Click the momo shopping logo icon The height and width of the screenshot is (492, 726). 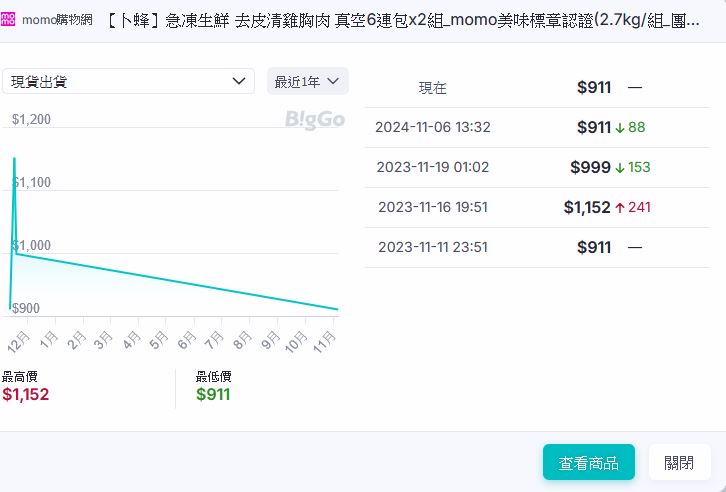click(8, 19)
